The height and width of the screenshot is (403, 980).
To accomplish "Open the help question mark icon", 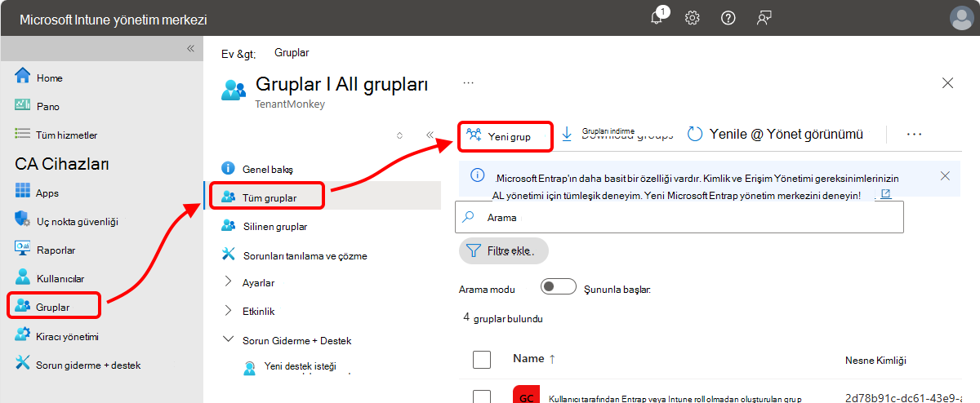I will click(x=728, y=18).
